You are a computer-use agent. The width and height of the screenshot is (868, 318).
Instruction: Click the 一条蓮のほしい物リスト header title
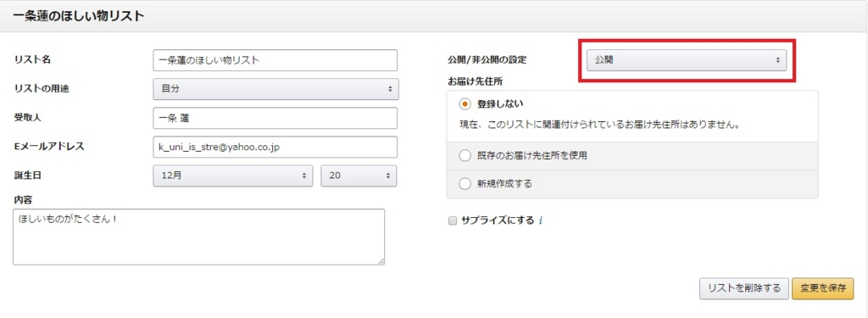click(79, 17)
